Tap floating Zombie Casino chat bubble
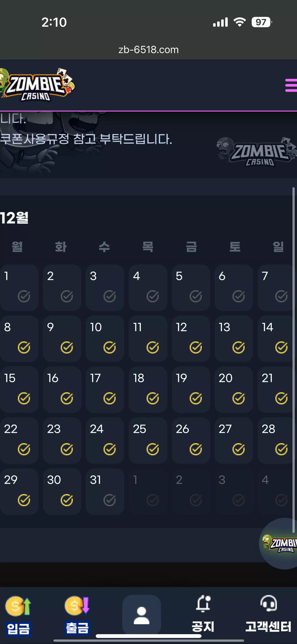Image resolution: width=297 pixels, height=644 pixels. pyautogui.click(x=278, y=543)
